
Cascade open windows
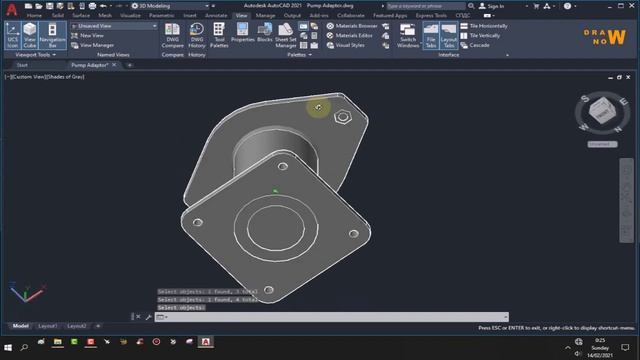[475, 45]
